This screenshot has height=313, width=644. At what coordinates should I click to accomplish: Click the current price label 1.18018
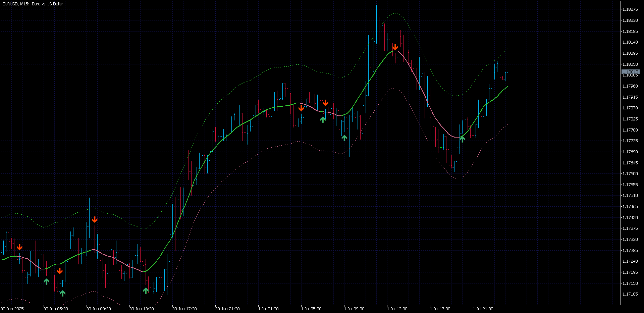click(631, 72)
